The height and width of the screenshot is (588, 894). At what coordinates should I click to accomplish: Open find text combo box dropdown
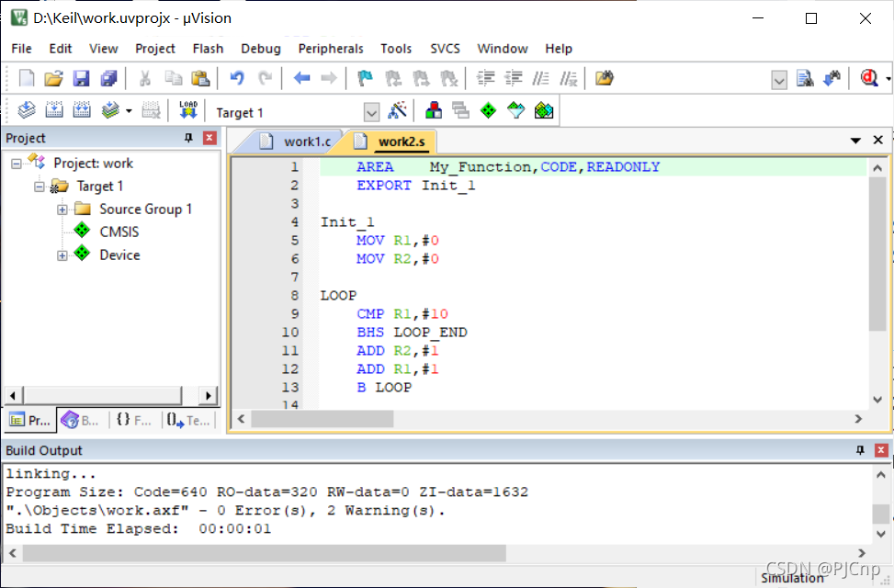click(779, 80)
